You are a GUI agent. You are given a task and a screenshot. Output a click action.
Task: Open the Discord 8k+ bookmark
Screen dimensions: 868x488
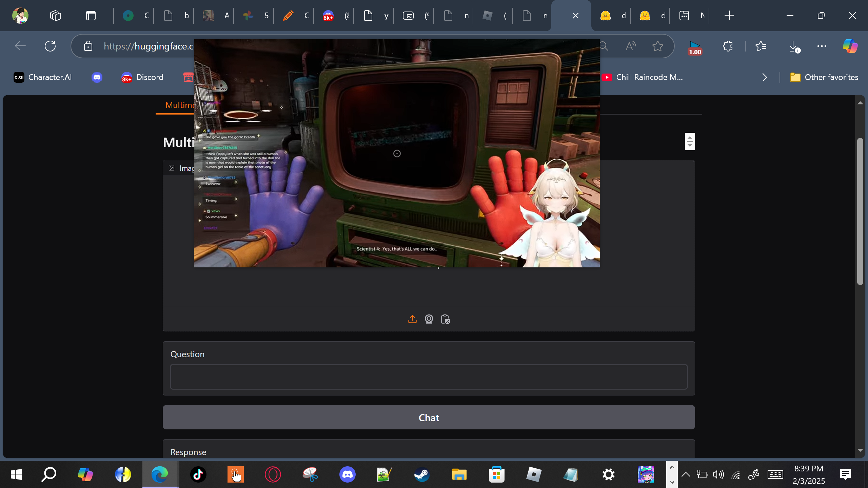142,77
